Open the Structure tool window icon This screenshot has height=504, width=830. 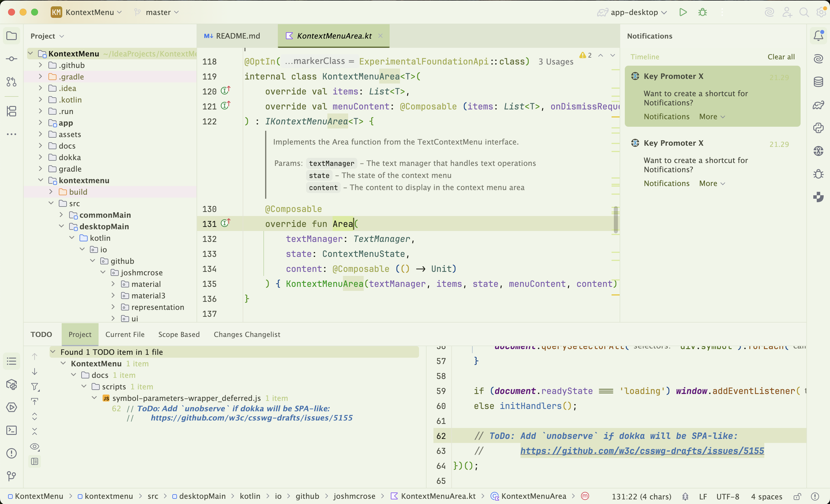click(12, 111)
